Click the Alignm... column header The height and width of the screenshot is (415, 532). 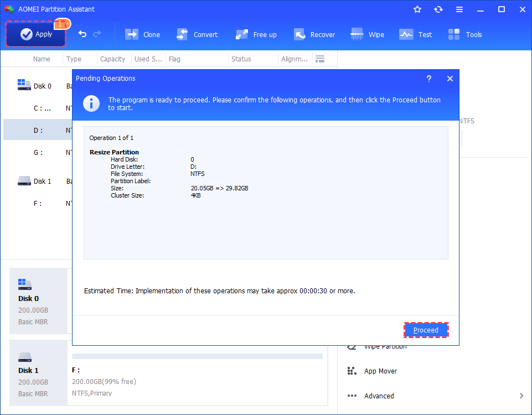click(x=294, y=59)
